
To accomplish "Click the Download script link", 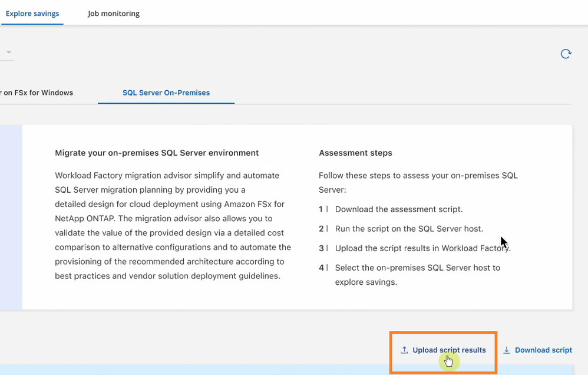I will tap(543, 350).
